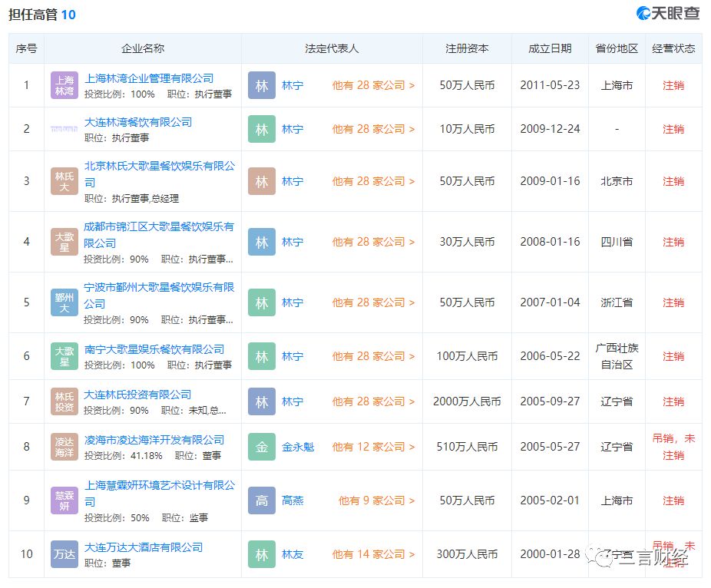Select the 广西壮族自治区 region cell
Viewport: 711px width, 588px height.
[617, 356]
